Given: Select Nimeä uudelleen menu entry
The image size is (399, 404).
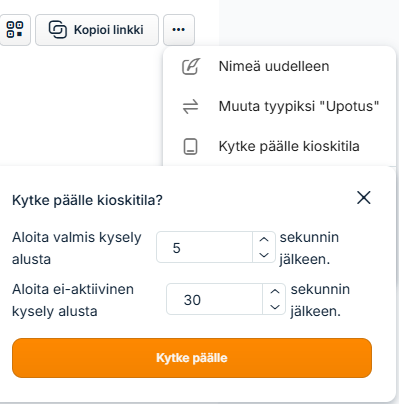Looking at the screenshot, I should click(x=275, y=66).
